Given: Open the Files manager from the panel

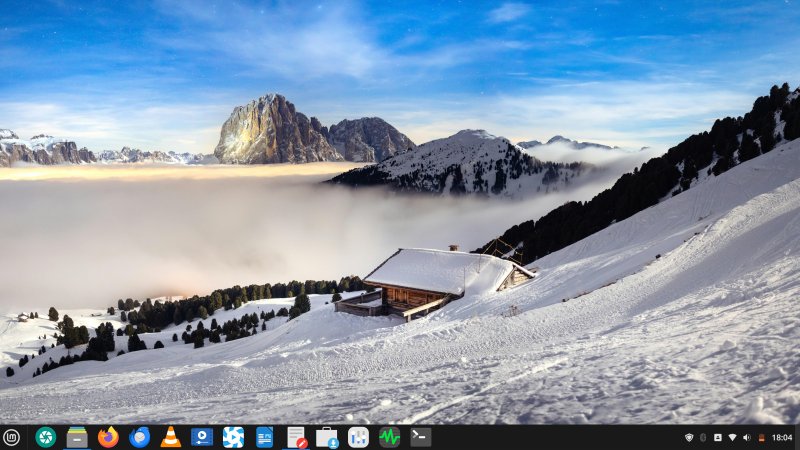Looking at the screenshot, I should click(77, 437).
